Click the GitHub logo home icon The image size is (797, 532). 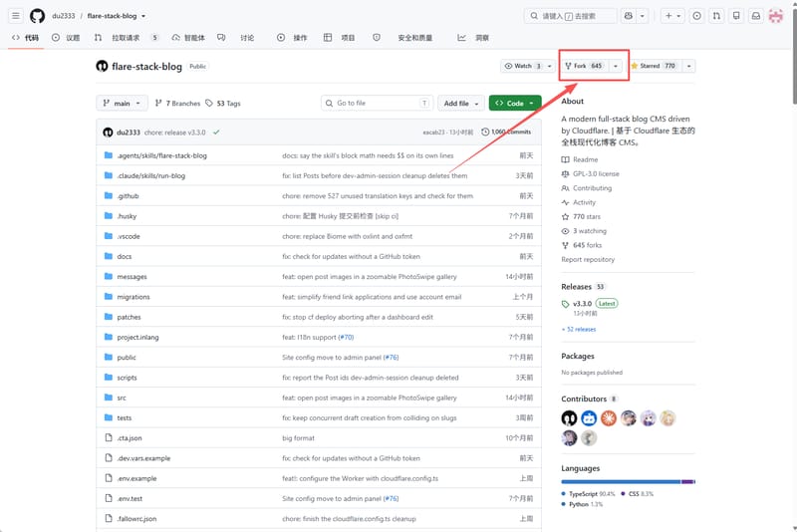pos(37,16)
